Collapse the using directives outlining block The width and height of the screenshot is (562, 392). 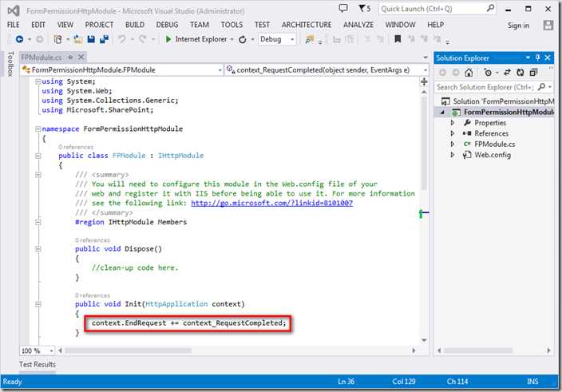[x=38, y=81]
